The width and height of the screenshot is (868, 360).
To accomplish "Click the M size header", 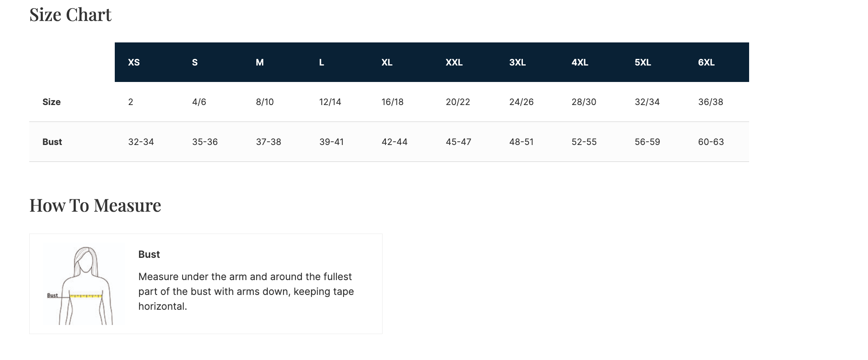I will coord(260,62).
